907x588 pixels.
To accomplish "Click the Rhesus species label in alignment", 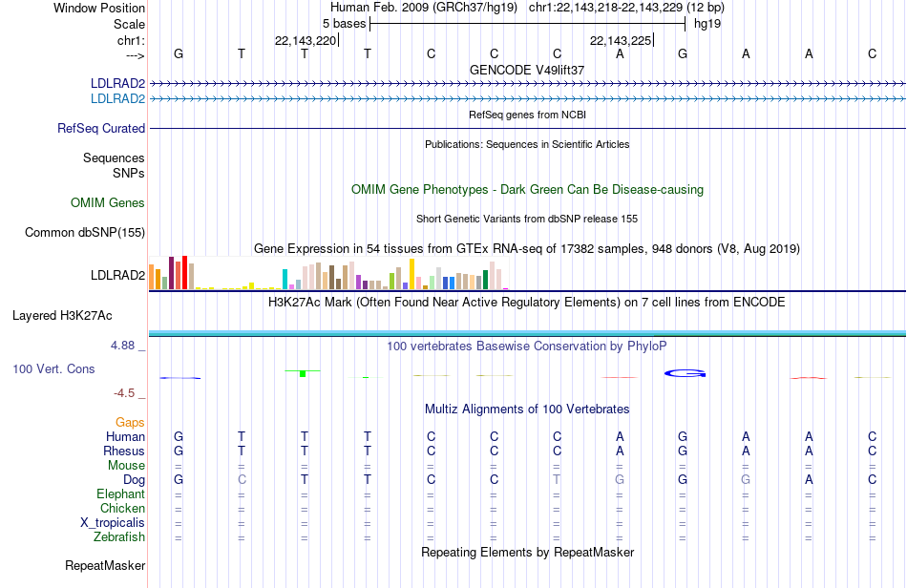I will (124, 451).
